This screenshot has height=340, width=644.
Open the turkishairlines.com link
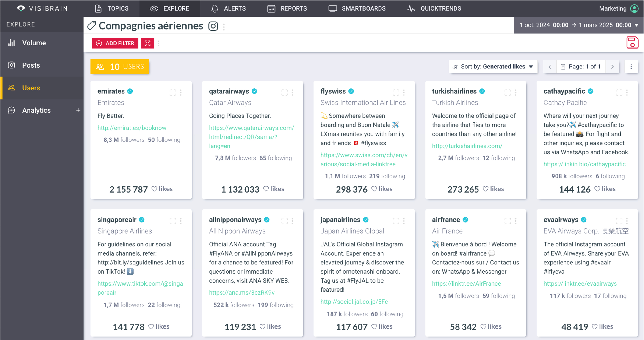tap(467, 146)
